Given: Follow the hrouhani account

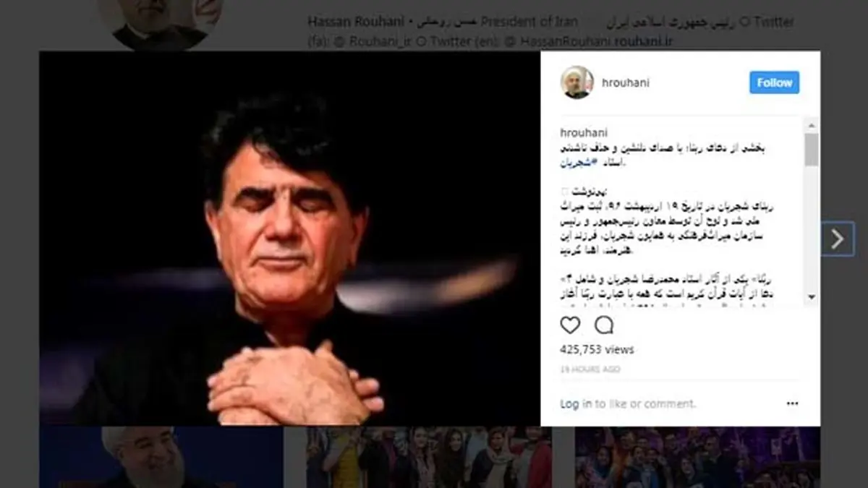Looking at the screenshot, I should pos(774,82).
